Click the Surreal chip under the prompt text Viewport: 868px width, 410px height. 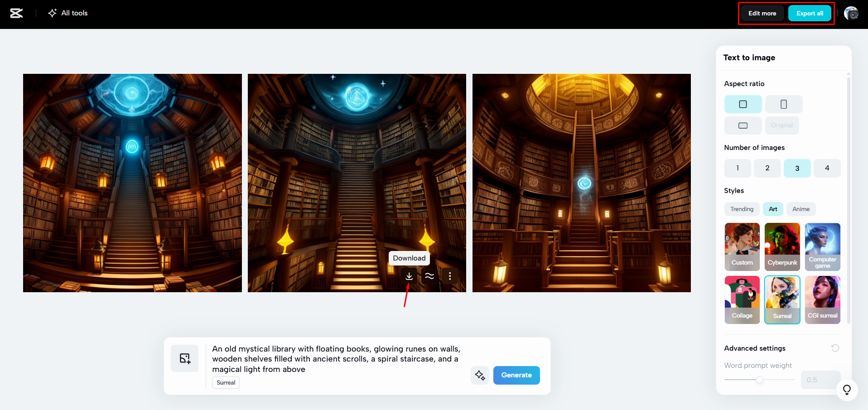[x=225, y=382]
